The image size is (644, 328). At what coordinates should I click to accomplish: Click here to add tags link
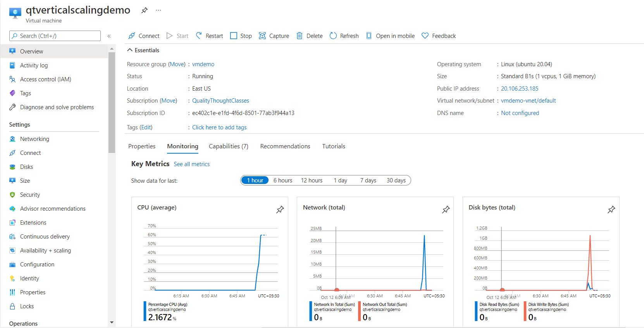pos(219,127)
